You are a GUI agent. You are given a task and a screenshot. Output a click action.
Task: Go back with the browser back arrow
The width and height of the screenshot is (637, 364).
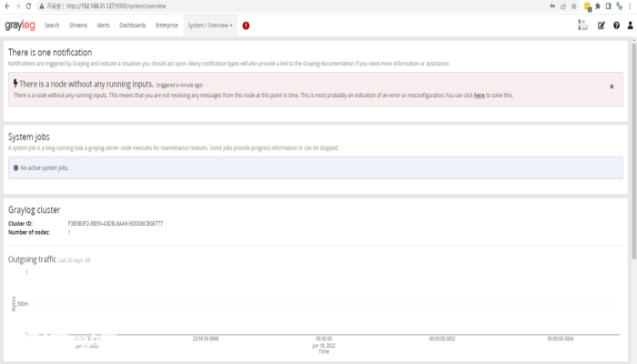tap(7, 6)
